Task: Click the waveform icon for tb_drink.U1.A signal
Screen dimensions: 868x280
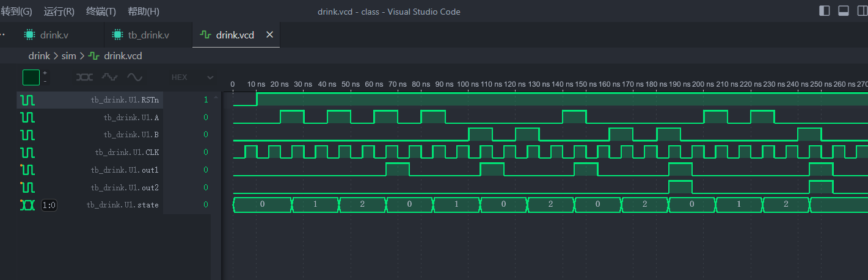Action: [27, 117]
